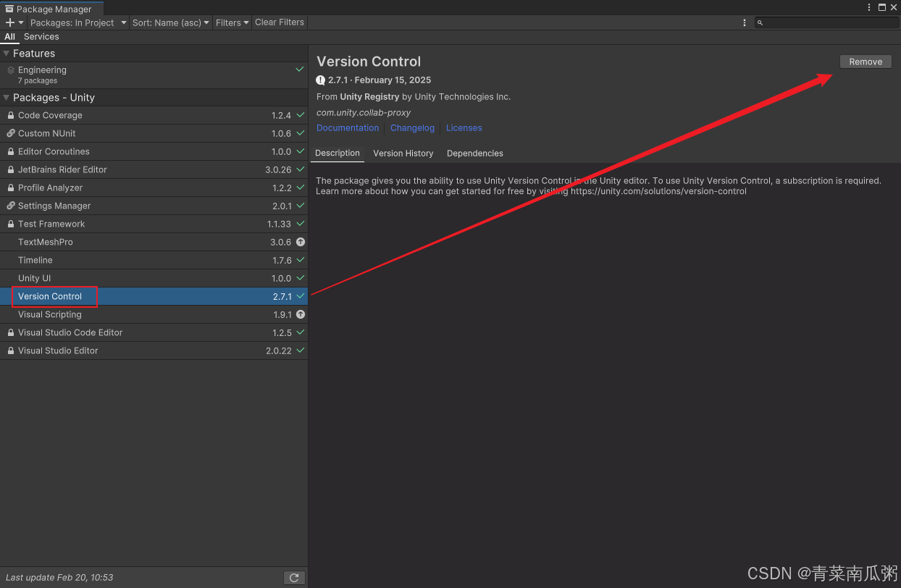Open the Changelog link
The width and height of the screenshot is (901, 588).
pyautogui.click(x=412, y=128)
